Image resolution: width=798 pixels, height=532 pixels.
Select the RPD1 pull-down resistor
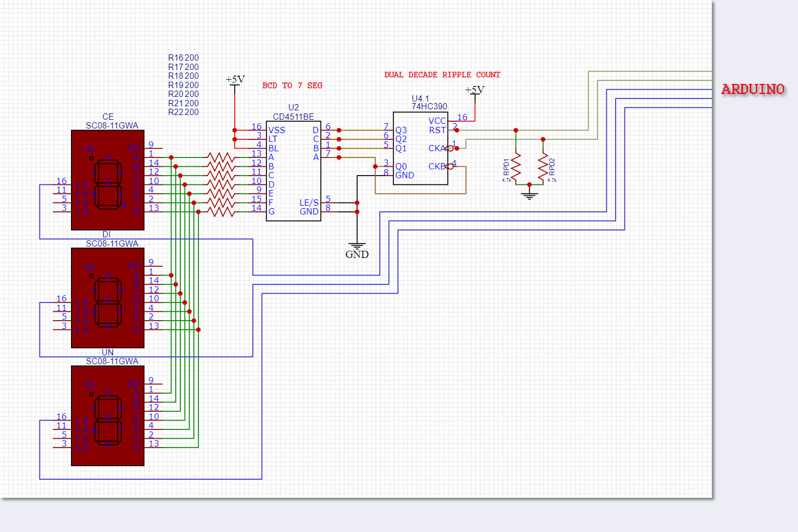pyautogui.click(x=516, y=167)
